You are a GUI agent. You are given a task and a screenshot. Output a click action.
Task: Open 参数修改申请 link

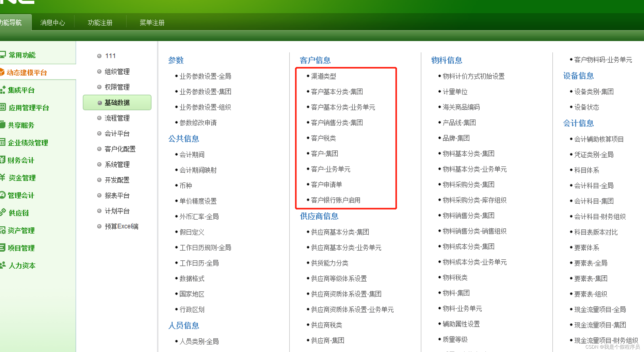(x=198, y=123)
